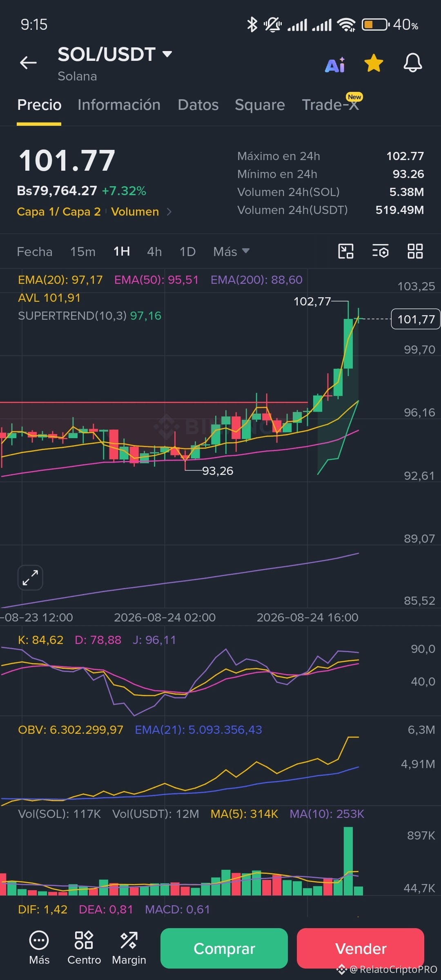The height and width of the screenshot is (980, 441).
Task: Tap the Bluetooth status icon
Action: (x=252, y=24)
